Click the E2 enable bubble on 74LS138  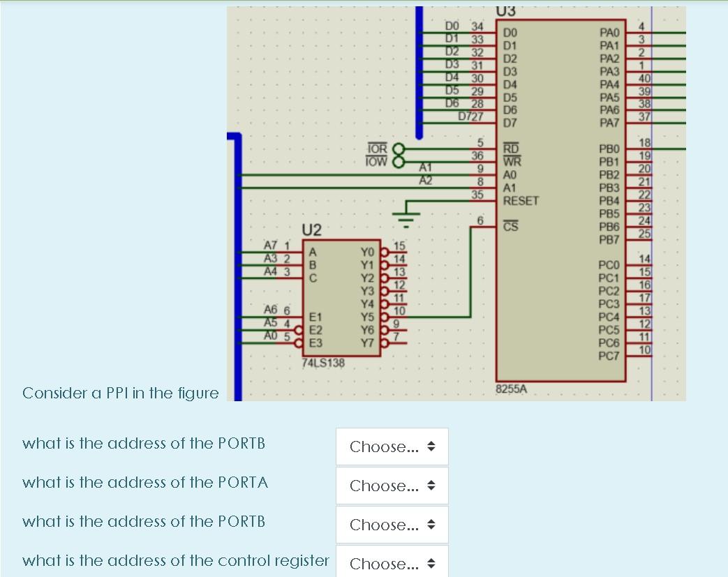click(300, 329)
